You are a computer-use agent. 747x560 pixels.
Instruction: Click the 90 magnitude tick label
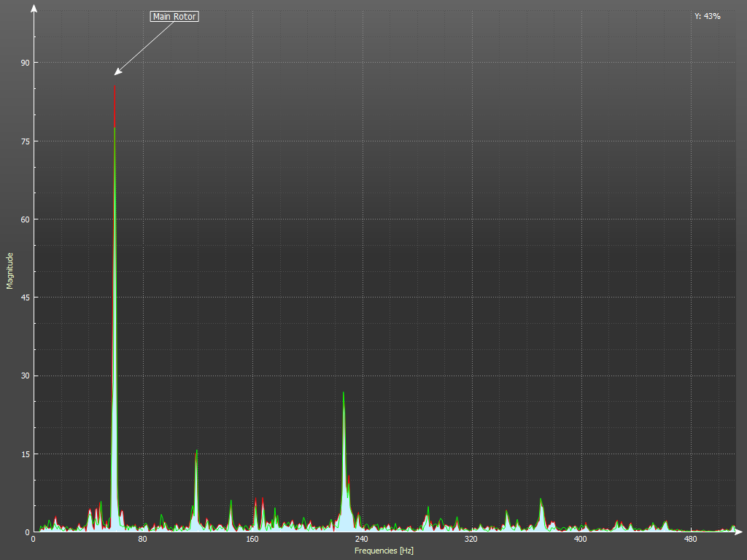pos(25,63)
